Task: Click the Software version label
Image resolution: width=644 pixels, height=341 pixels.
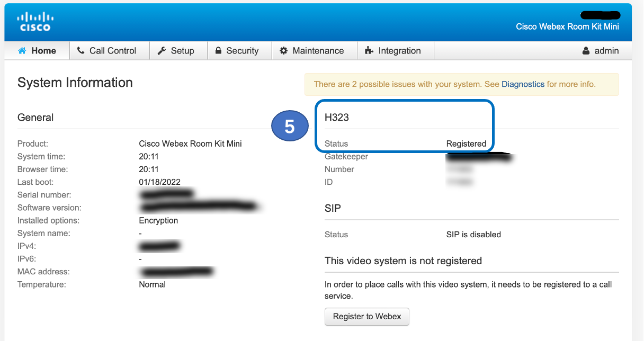Action: (49, 208)
